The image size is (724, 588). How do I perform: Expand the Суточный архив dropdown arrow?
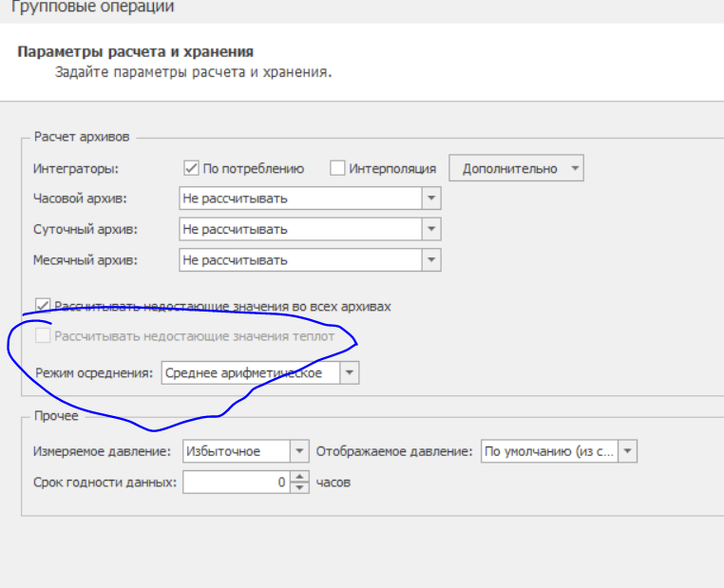[431, 229]
